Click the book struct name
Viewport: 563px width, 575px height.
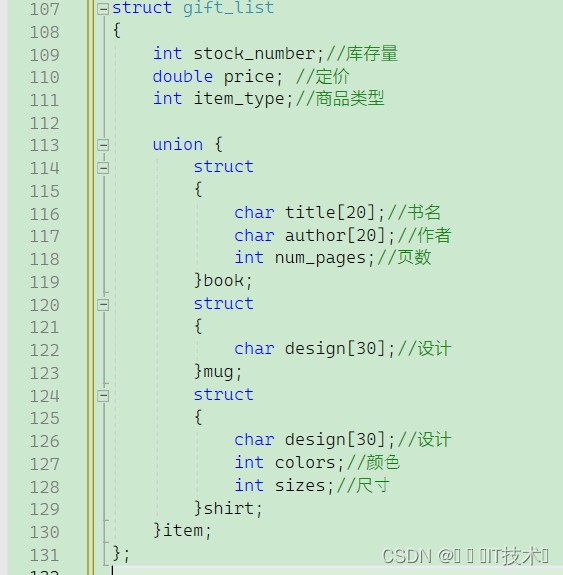point(223,281)
